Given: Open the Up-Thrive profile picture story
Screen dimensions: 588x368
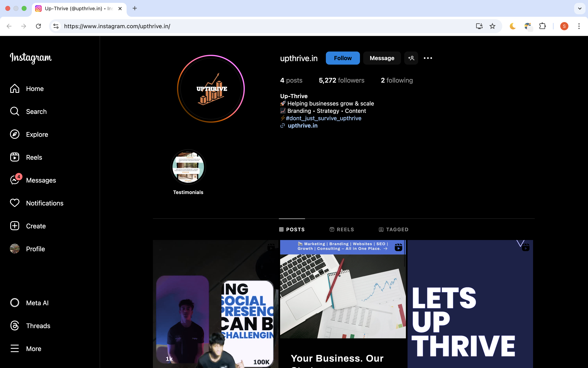Looking at the screenshot, I should [x=211, y=89].
